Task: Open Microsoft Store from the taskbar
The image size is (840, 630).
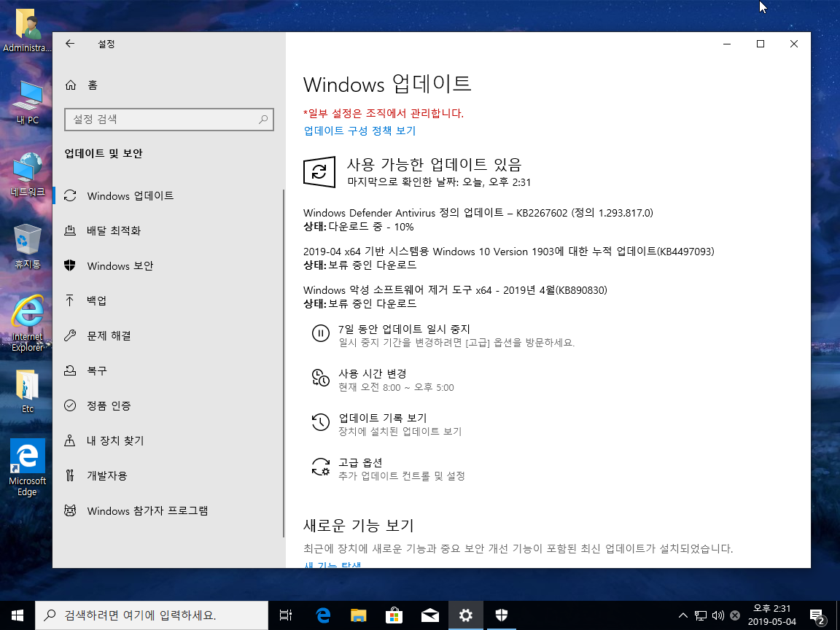Action: point(394,615)
